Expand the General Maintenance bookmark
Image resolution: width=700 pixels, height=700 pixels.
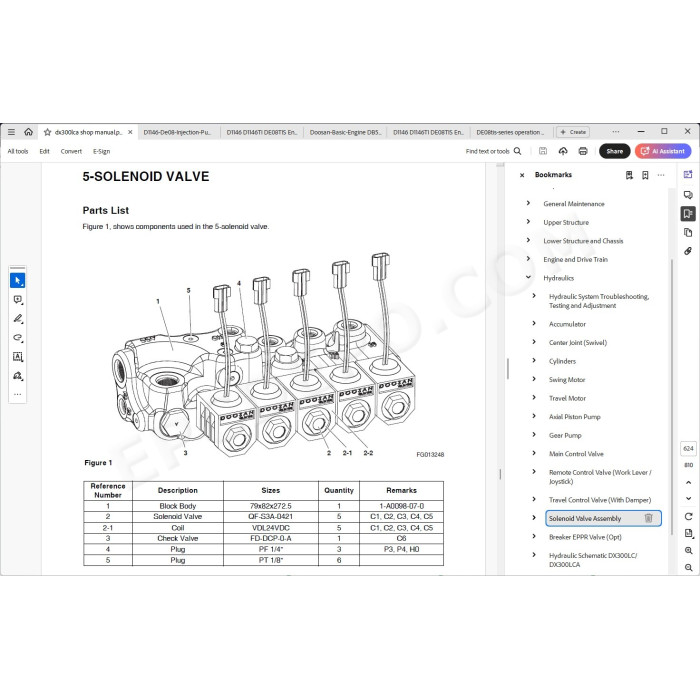(529, 203)
